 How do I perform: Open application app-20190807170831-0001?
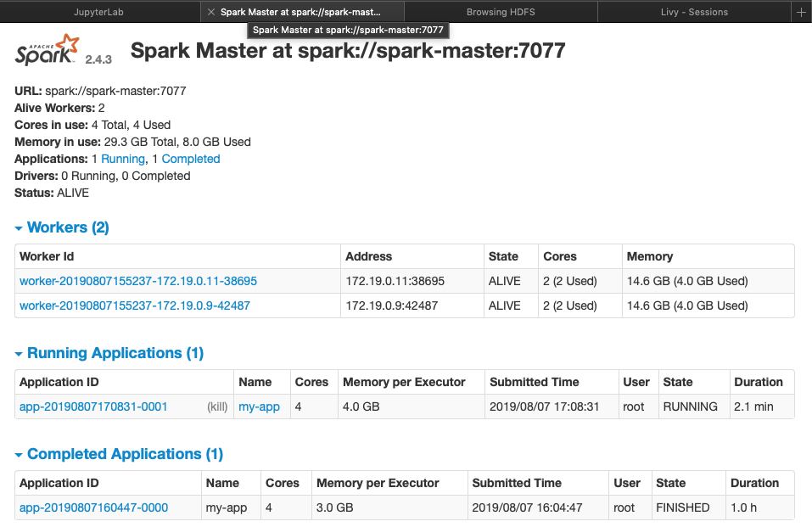(93, 406)
